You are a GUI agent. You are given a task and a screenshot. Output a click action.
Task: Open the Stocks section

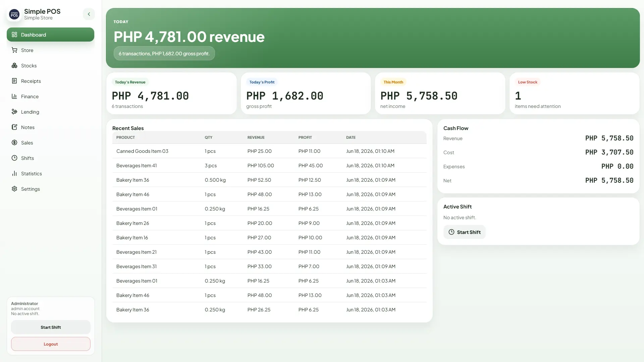pyautogui.click(x=50, y=65)
